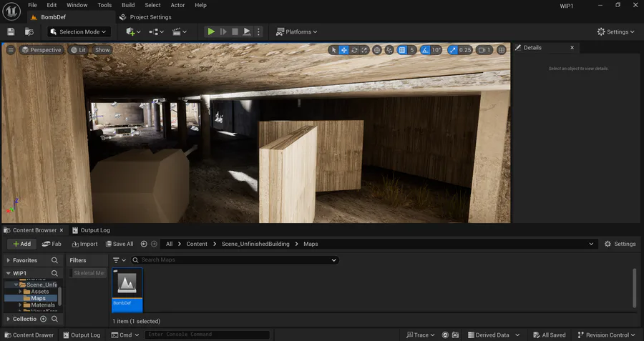Open the Build menu
644x341 pixels.
(x=128, y=5)
